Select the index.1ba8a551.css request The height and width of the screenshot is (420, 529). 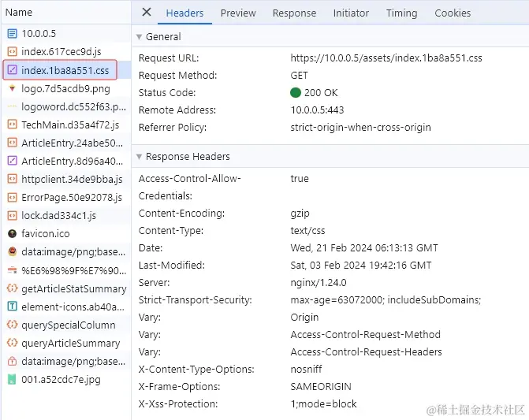point(66,70)
